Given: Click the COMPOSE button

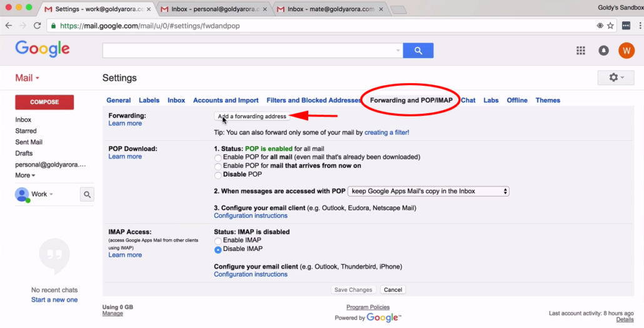Looking at the screenshot, I should [44, 102].
